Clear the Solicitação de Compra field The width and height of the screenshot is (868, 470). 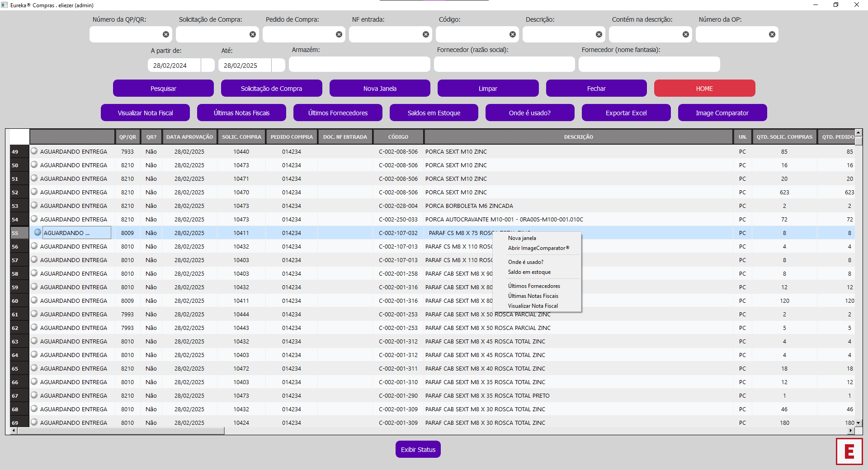pyautogui.click(x=253, y=34)
